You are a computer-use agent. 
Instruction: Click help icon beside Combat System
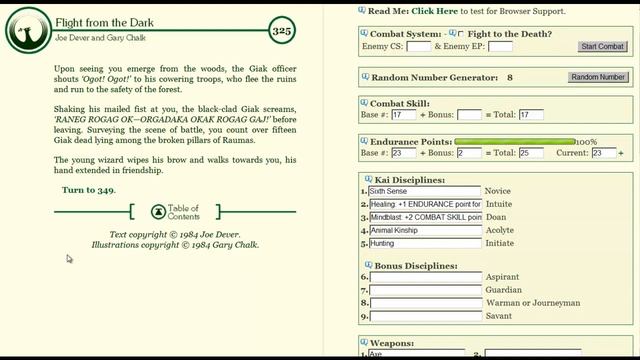364,33
